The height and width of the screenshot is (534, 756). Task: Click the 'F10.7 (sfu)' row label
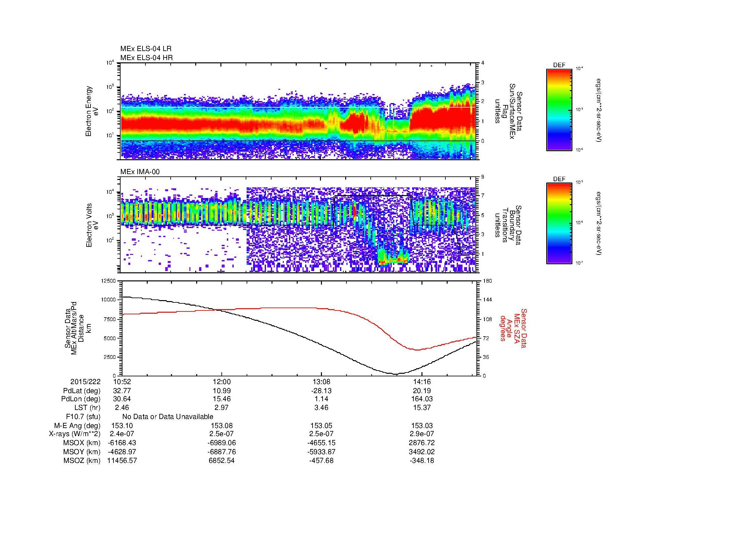(x=83, y=417)
